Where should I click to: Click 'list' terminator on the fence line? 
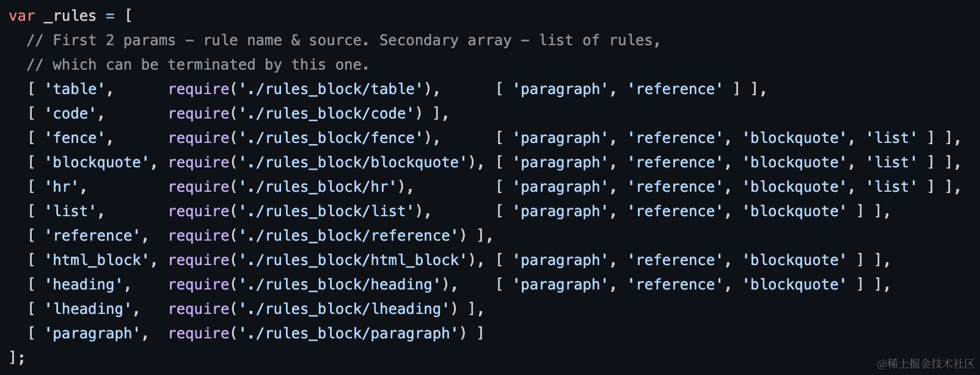point(891,138)
